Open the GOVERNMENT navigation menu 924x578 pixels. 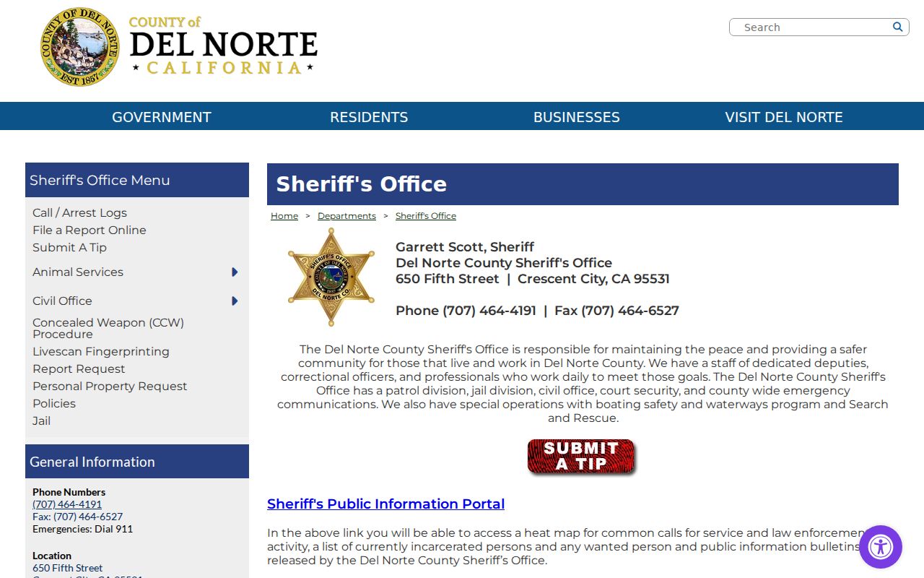click(162, 117)
